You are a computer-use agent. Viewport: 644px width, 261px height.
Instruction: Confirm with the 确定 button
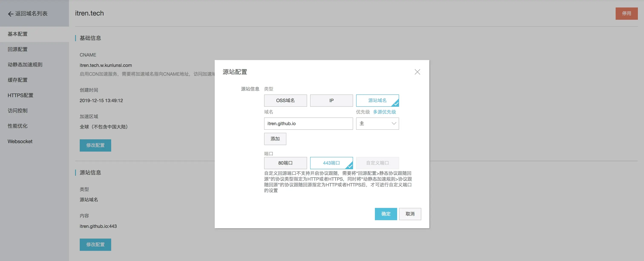(385, 214)
